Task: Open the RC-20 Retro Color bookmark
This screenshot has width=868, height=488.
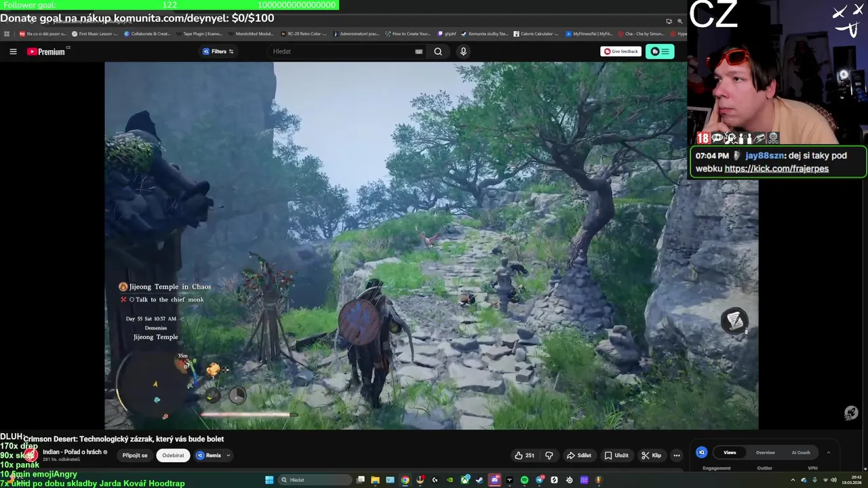Action: [x=303, y=33]
